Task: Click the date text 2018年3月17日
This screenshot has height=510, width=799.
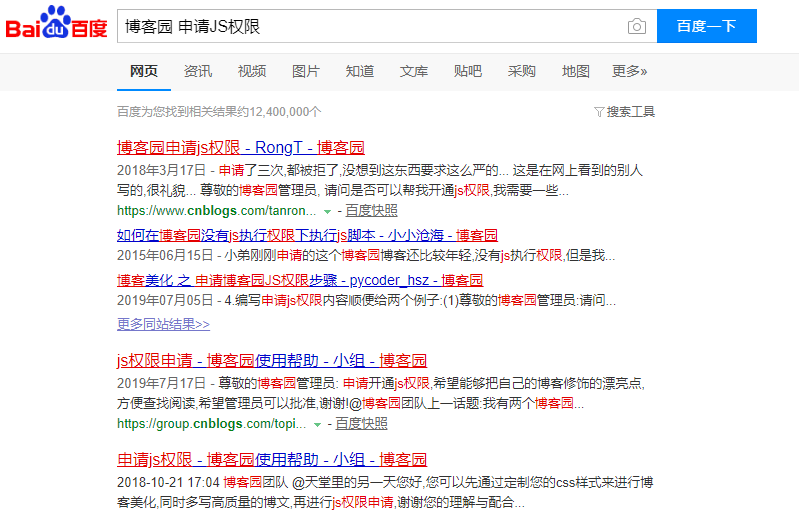Action: click(161, 170)
